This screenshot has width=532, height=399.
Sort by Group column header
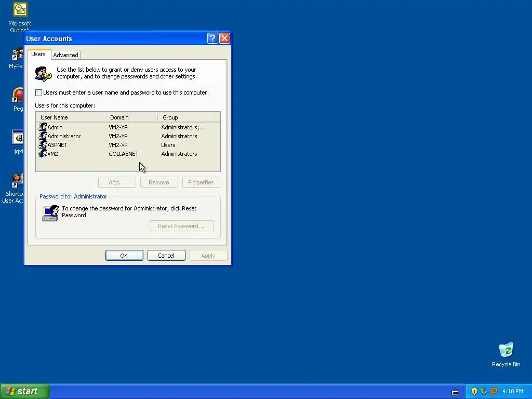tap(184, 117)
